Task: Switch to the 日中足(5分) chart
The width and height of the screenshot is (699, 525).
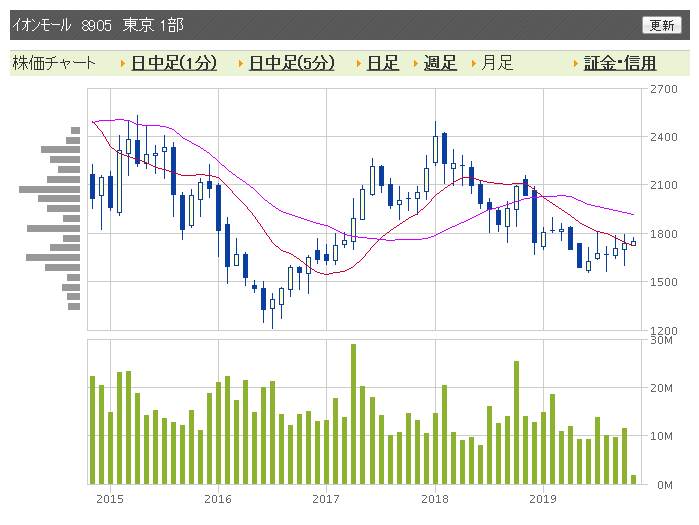Action: (292, 63)
